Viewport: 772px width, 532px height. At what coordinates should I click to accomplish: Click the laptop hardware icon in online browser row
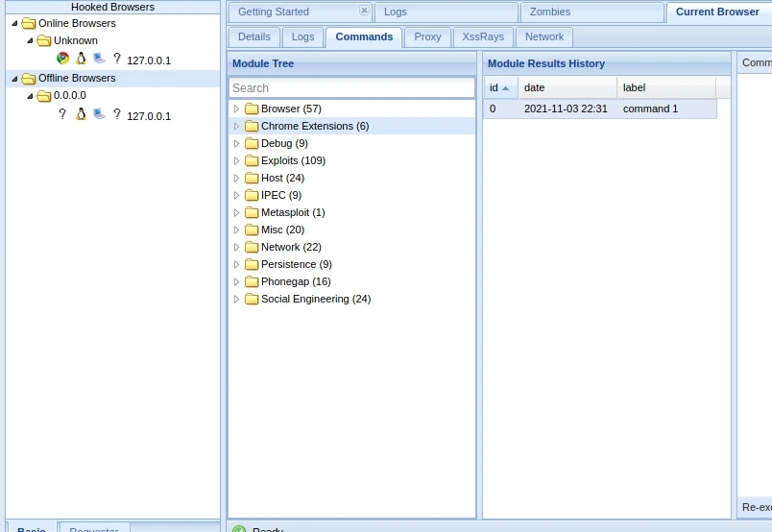tap(99, 59)
